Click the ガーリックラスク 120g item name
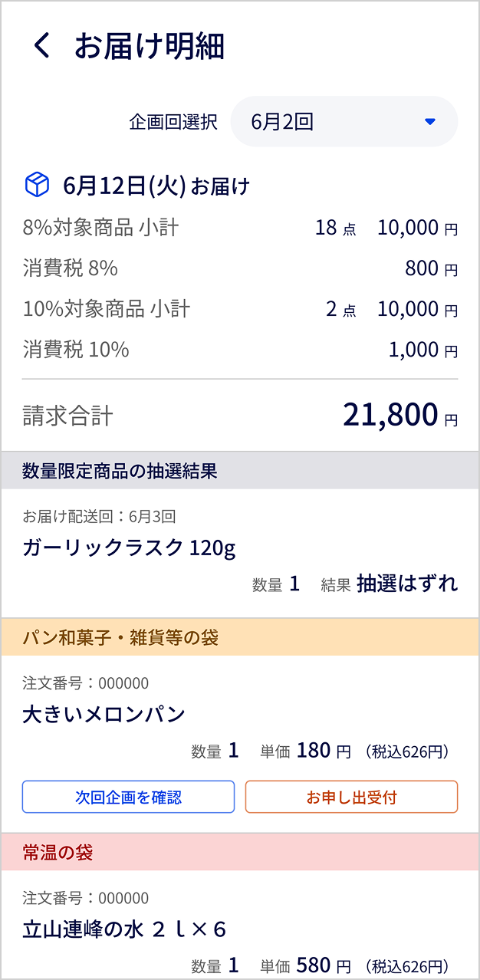Screen dimensions: 480x980 pos(129,548)
